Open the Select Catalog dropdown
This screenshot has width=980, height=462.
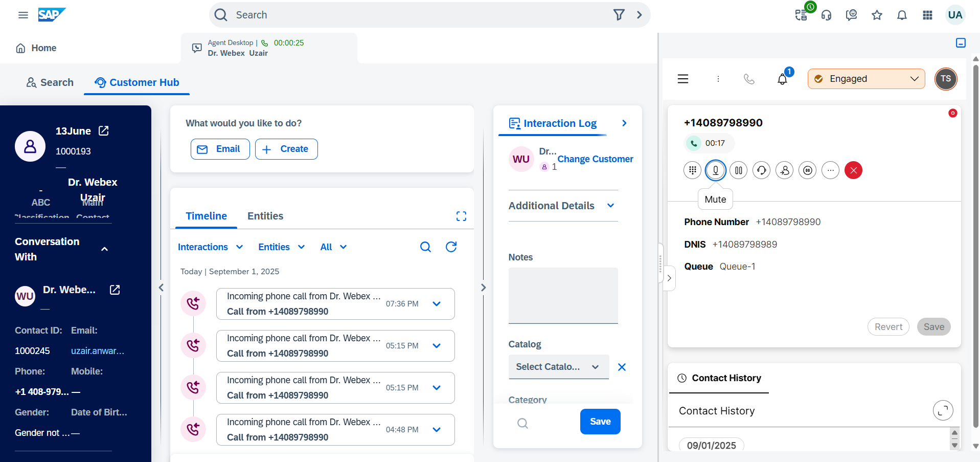coord(558,367)
